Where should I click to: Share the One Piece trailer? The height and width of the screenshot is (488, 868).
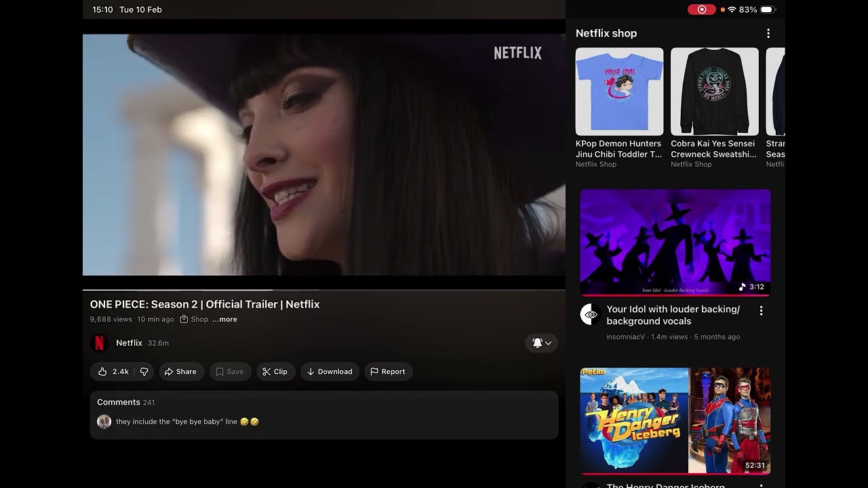pos(180,371)
